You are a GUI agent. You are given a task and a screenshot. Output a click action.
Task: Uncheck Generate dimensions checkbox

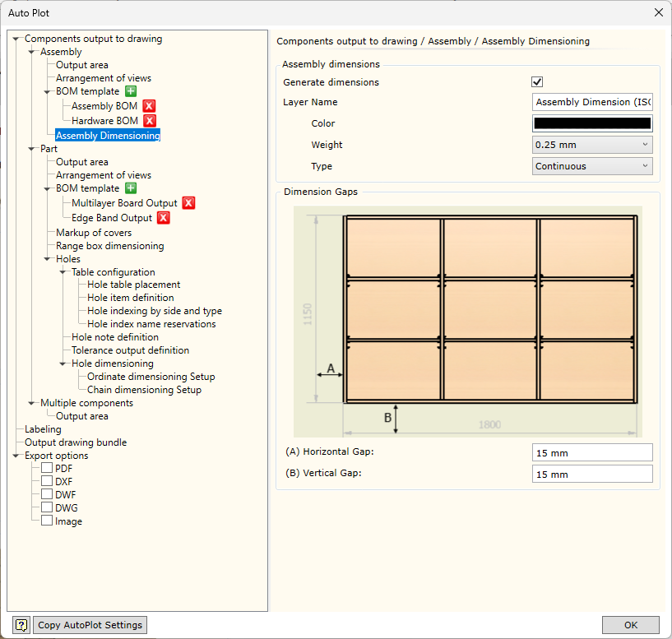[x=537, y=82]
